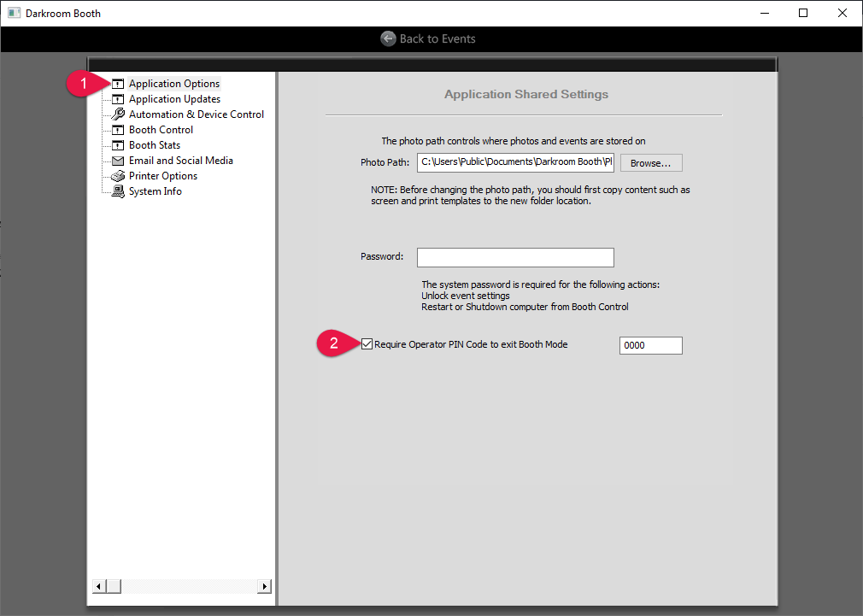This screenshot has width=863, height=616.
Task: Click into the Photo Path field
Action: pos(515,162)
